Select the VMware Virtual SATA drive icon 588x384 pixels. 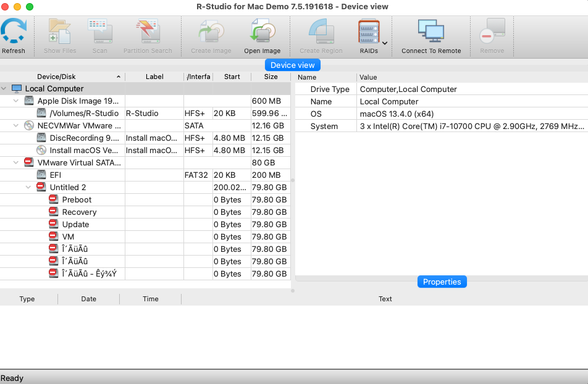(29, 162)
